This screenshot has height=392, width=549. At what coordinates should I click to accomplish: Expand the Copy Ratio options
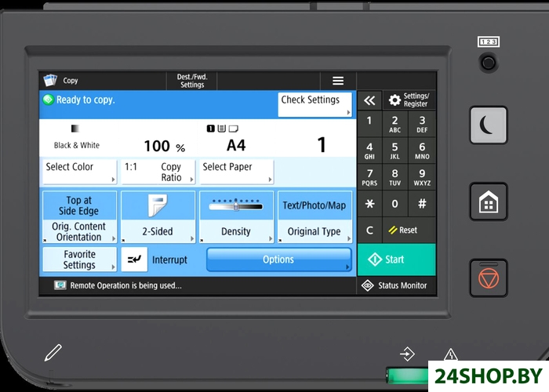click(x=158, y=172)
